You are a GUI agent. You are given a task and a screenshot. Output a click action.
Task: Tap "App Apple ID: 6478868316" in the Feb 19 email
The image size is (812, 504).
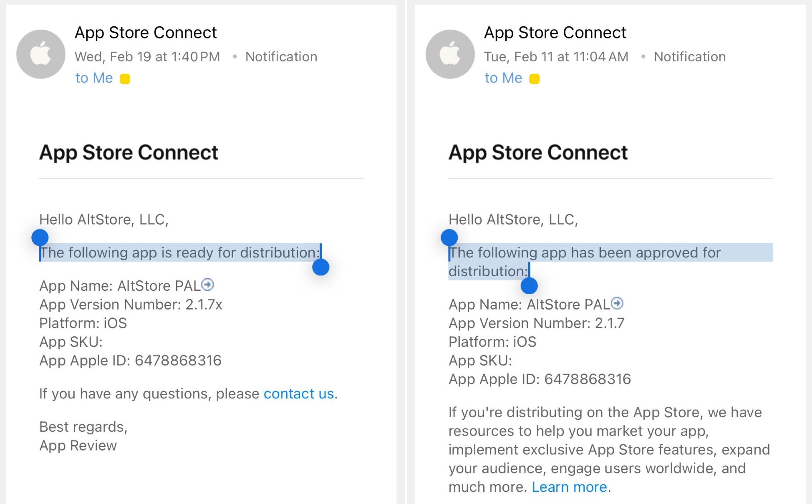pos(130,360)
